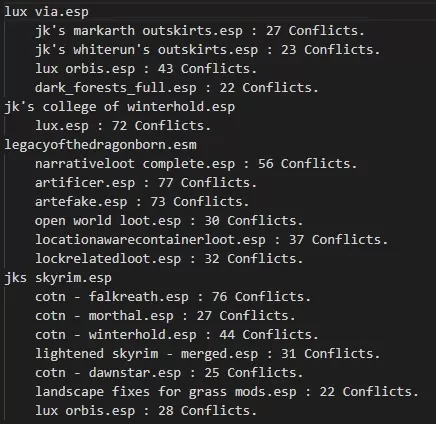
Task: Select narrativeloot complete.esp 56 Conflicts entry
Action: tap(196, 164)
